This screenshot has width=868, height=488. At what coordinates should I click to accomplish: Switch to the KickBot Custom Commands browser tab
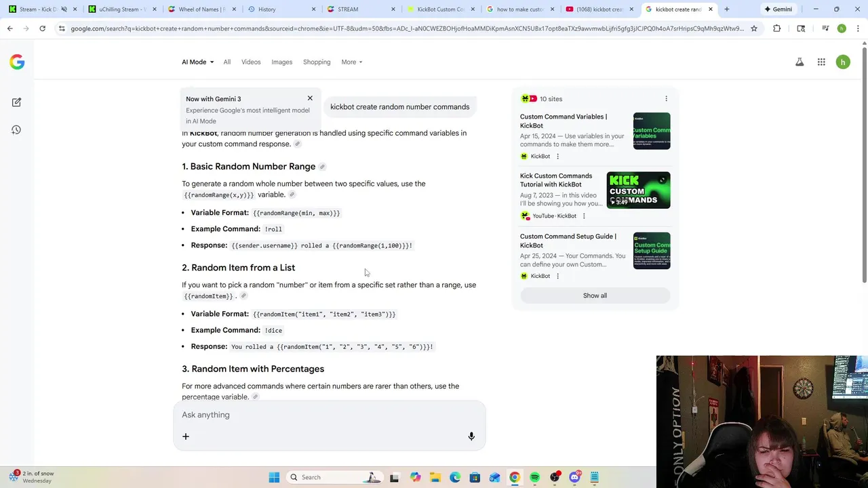[x=441, y=9]
